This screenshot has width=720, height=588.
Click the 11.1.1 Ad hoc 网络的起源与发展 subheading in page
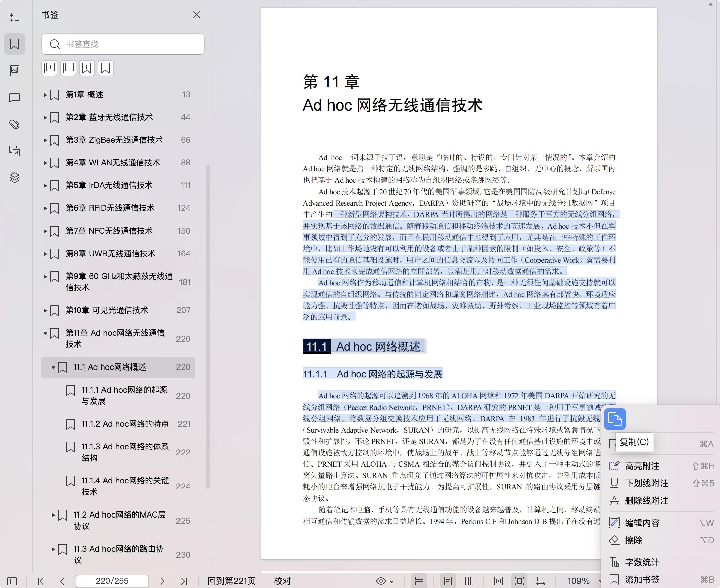372,374
